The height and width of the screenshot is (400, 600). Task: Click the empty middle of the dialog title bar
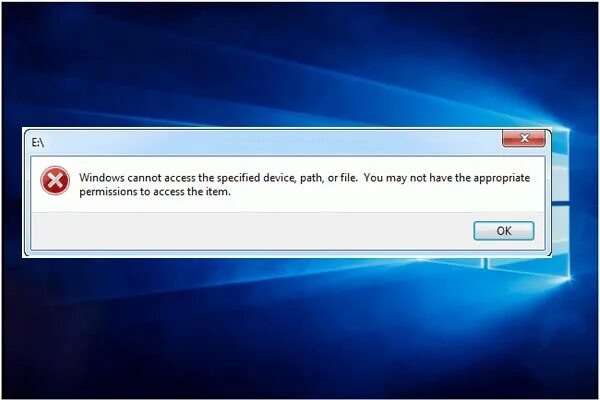click(268, 142)
